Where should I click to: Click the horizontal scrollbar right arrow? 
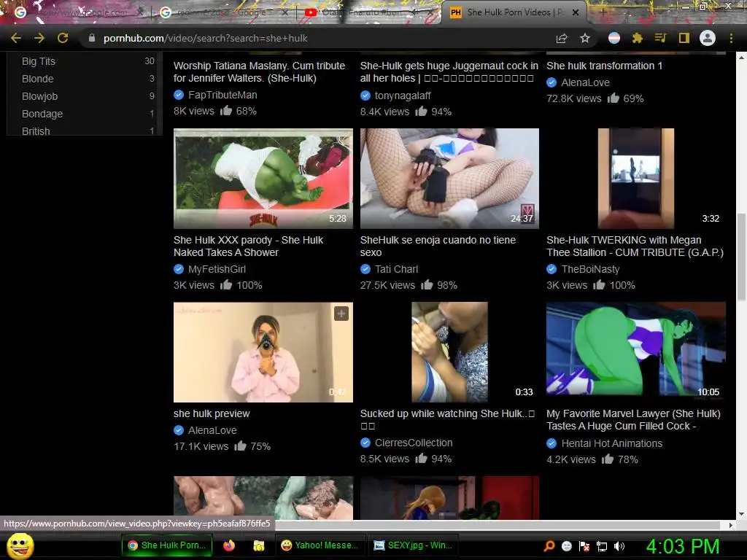click(x=731, y=525)
